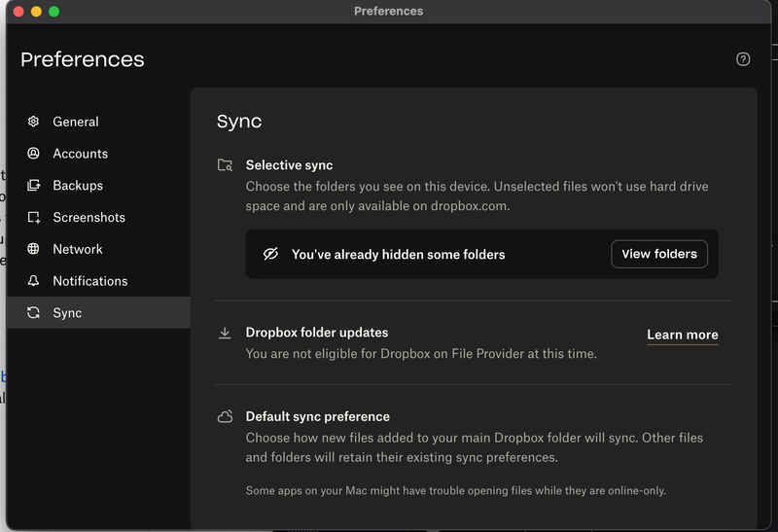Click the Preferences title bar text
The height and width of the screenshot is (532, 778).
pos(388,12)
